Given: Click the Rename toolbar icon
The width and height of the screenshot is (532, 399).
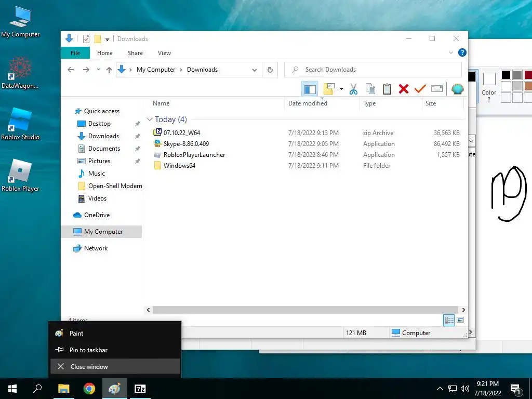Looking at the screenshot, I should [x=436, y=89].
